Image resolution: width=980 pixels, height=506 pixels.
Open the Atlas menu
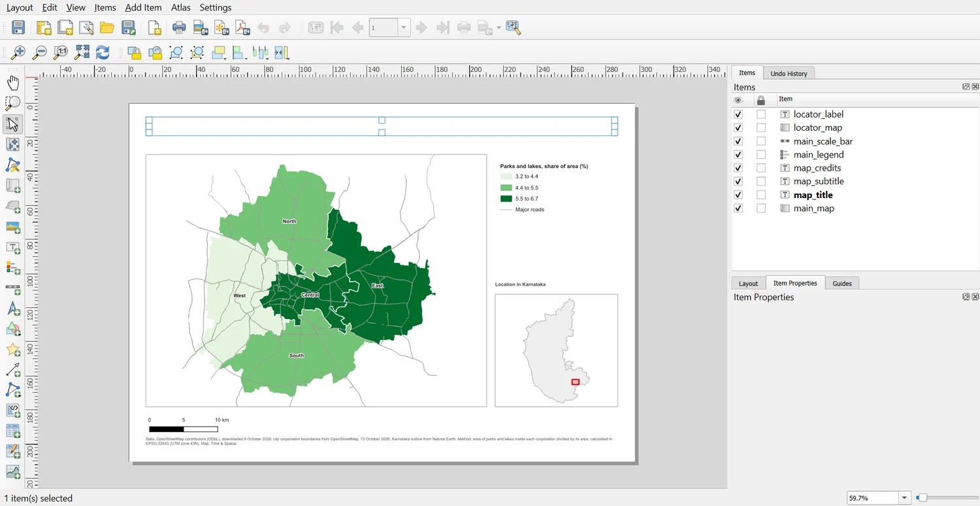[181, 8]
